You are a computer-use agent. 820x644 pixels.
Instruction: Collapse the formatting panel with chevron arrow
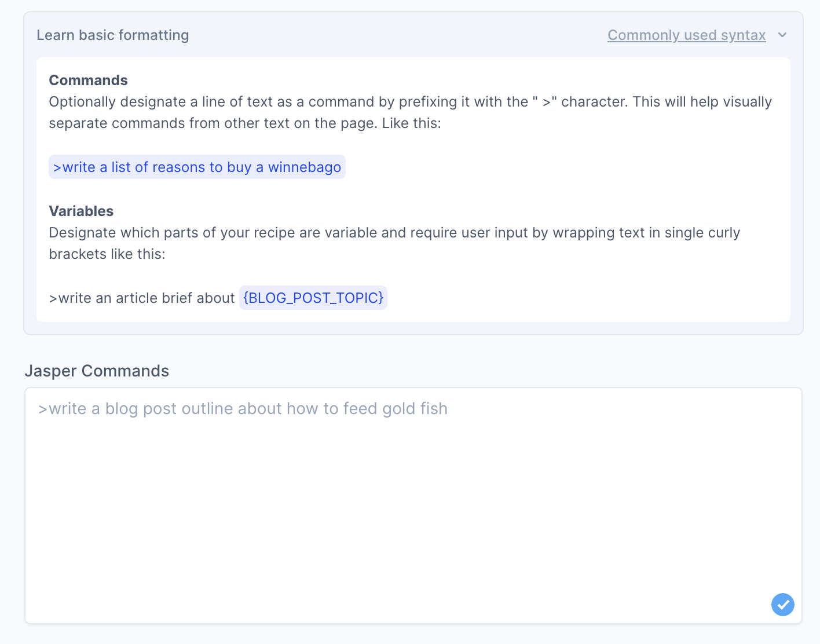pos(782,35)
